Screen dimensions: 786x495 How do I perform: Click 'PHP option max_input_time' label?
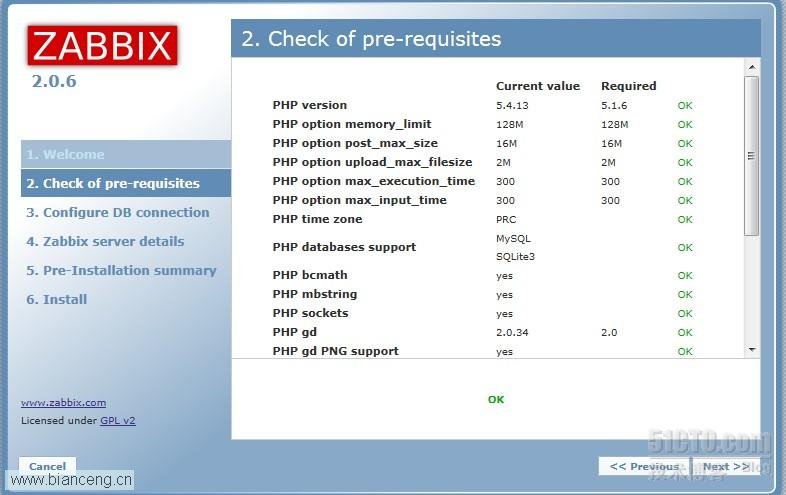point(359,201)
